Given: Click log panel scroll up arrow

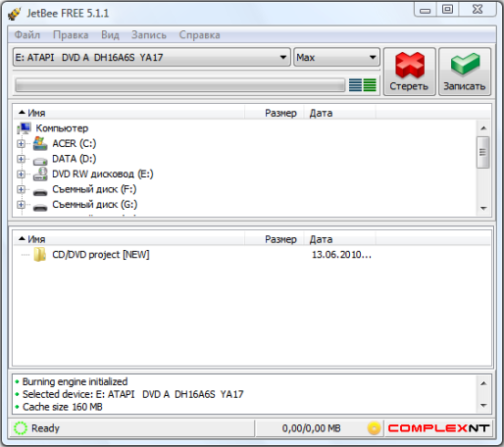Looking at the screenshot, I should [x=483, y=383].
